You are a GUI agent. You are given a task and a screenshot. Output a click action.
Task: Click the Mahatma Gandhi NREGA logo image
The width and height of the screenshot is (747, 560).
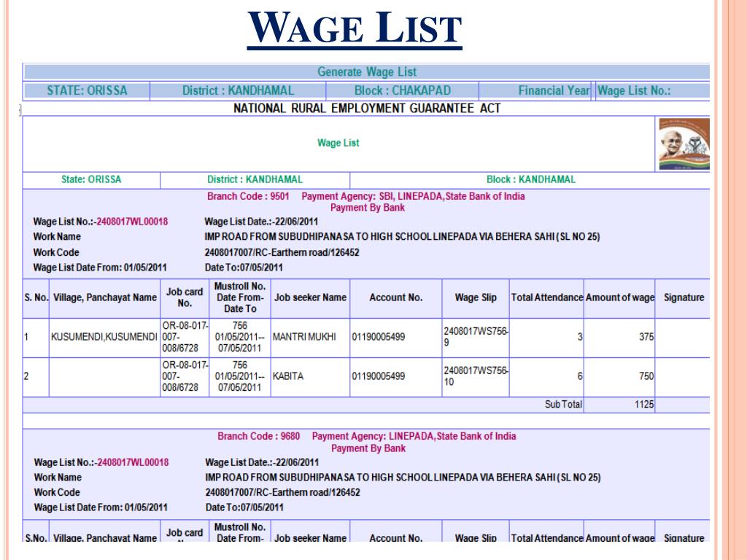684,144
